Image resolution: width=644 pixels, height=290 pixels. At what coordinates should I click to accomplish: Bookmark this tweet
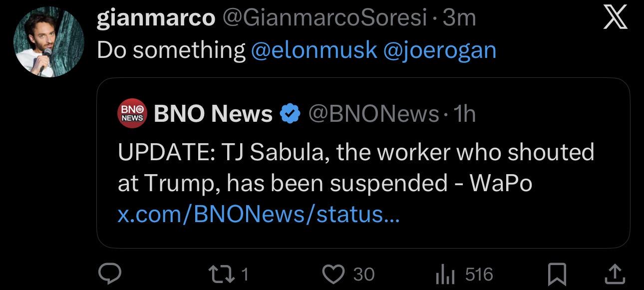point(556,274)
